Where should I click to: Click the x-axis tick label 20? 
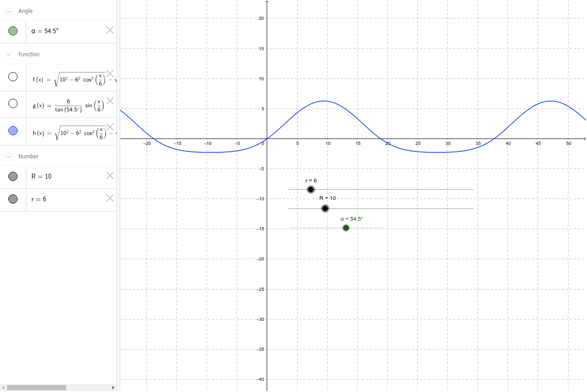click(388, 144)
